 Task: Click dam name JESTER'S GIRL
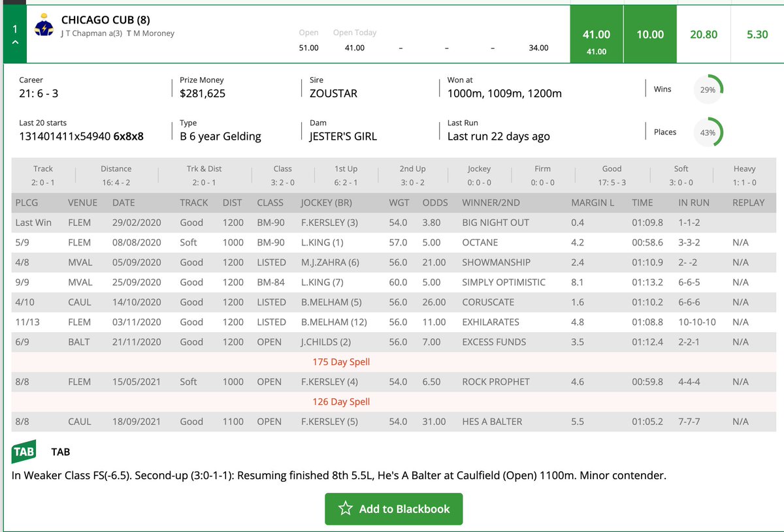coord(343,136)
